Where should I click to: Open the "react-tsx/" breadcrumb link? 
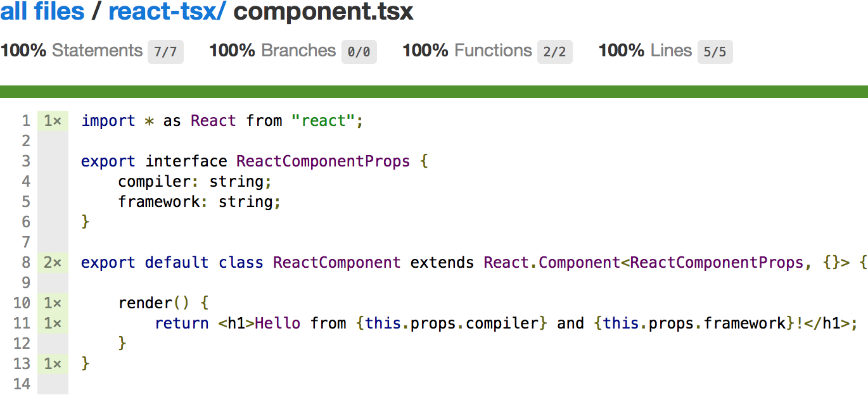[167, 12]
